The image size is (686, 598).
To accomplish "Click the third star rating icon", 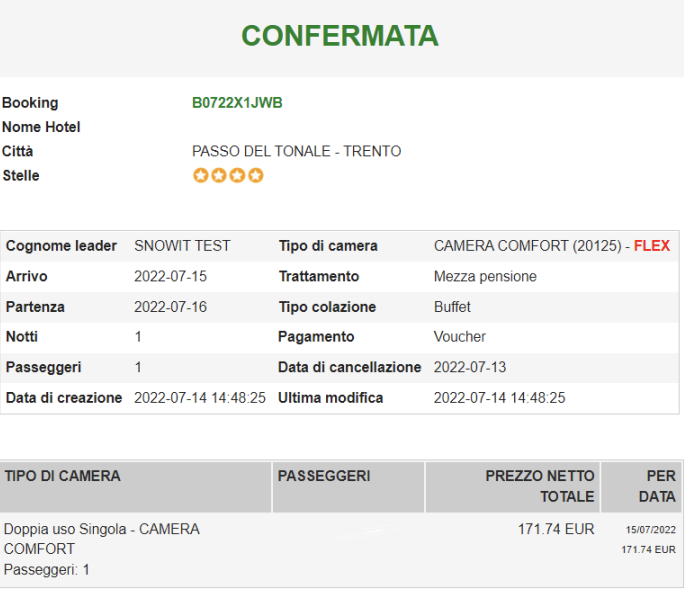I will click(237, 176).
